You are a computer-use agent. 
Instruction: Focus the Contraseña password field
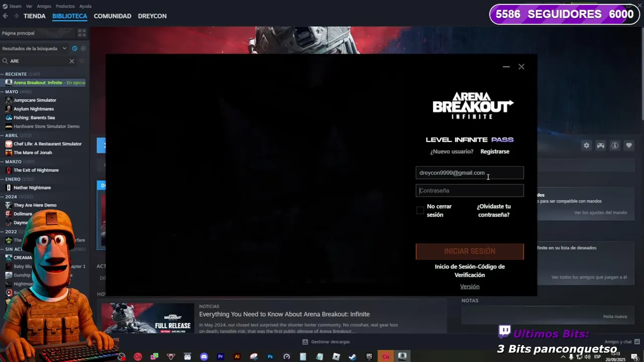coord(469,191)
